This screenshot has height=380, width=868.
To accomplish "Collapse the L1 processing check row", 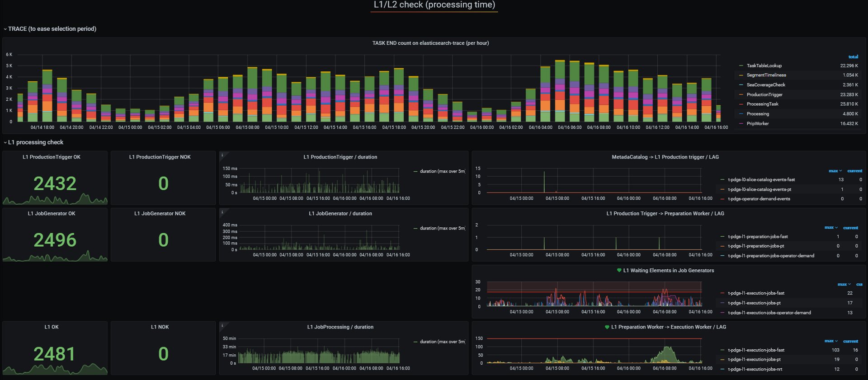I will (5, 142).
